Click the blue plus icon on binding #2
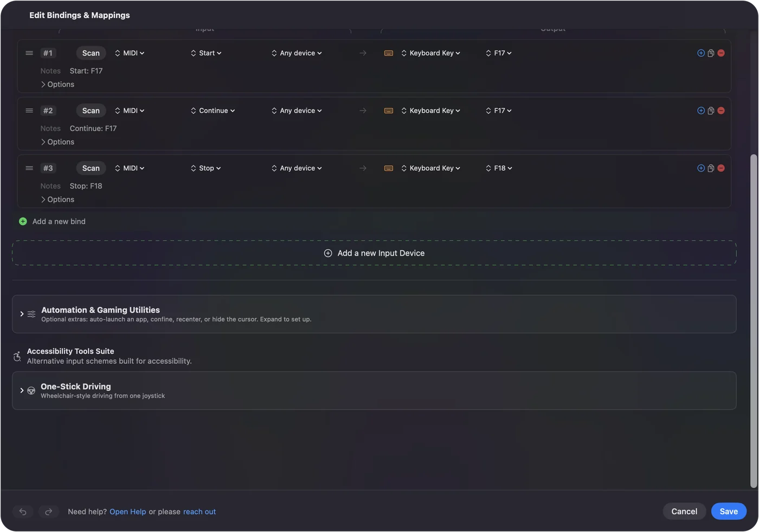 point(701,111)
